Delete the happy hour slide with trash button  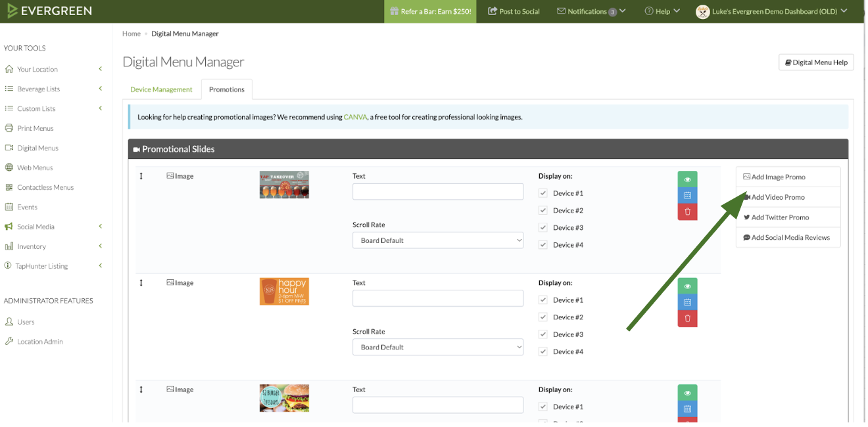(687, 319)
